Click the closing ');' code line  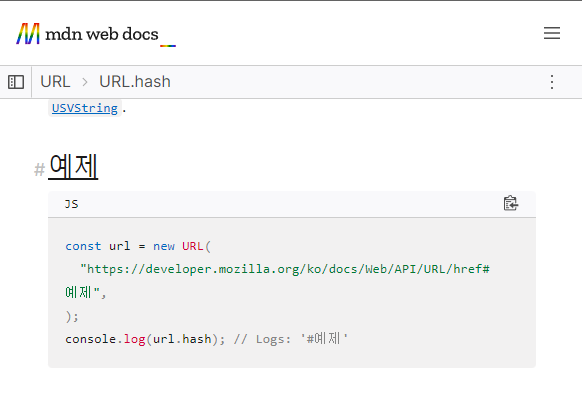coord(72,316)
